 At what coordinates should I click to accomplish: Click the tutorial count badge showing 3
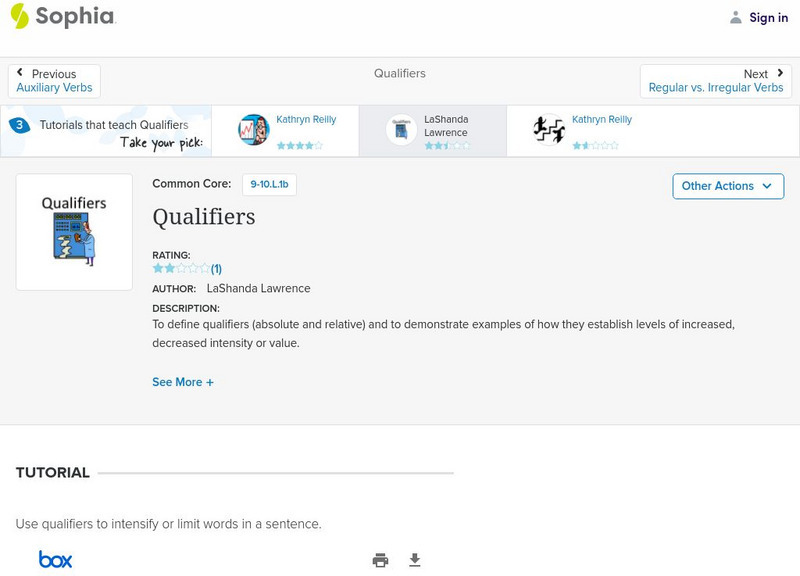pos(19,125)
